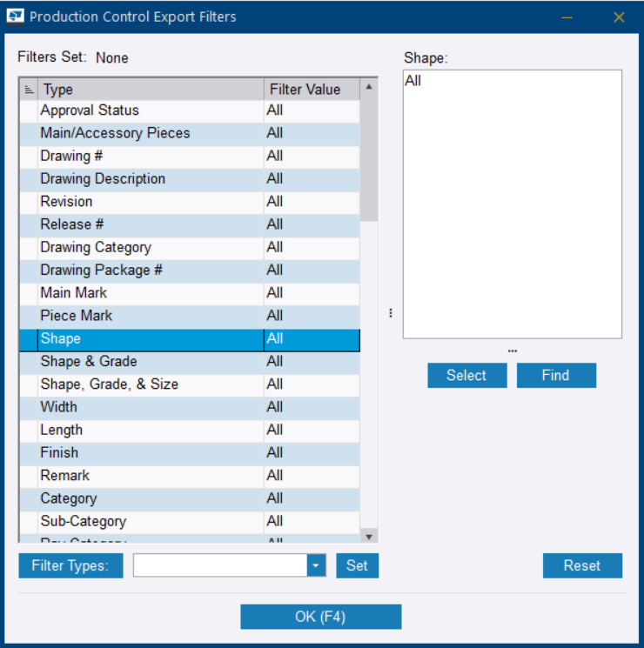
Task: Minimize the Export Filters window
Action: click(x=567, y=17)
